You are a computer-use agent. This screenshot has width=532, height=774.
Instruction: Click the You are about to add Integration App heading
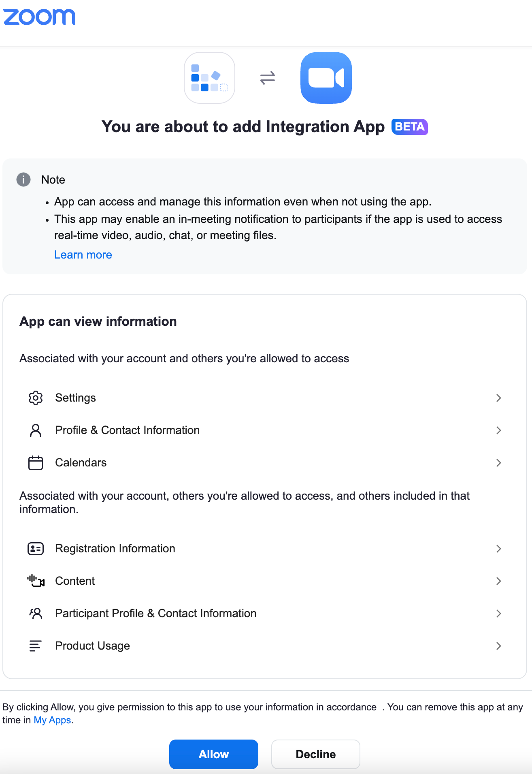point(243,127)
